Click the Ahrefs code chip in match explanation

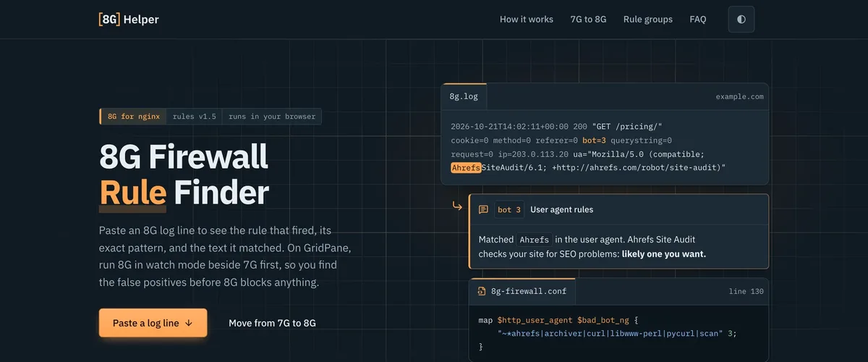coord(535,240)
